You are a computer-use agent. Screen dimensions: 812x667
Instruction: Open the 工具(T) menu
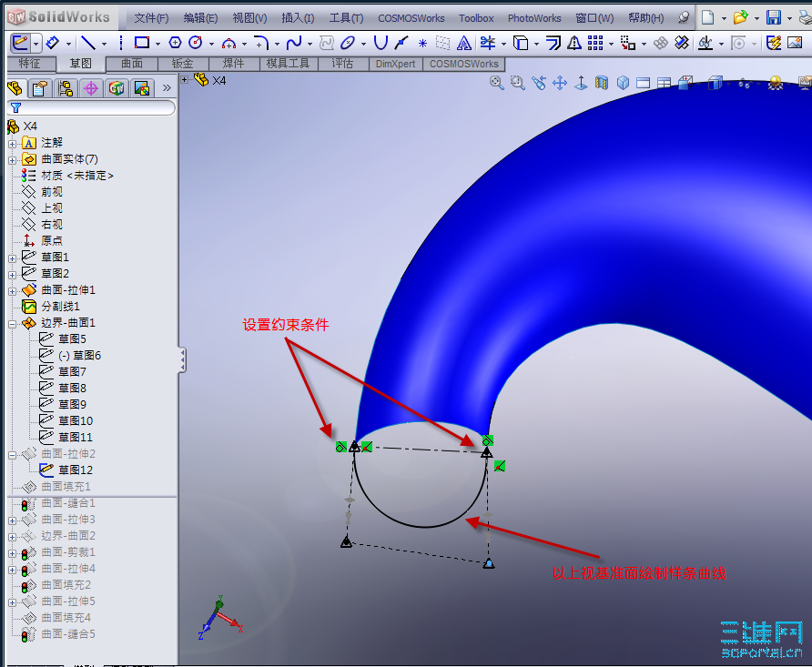[347, 18]
